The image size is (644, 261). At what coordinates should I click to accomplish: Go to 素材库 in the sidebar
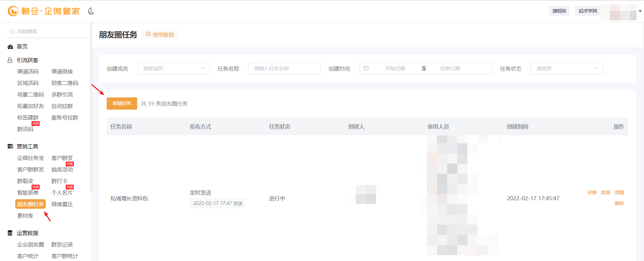pos(25,216)
